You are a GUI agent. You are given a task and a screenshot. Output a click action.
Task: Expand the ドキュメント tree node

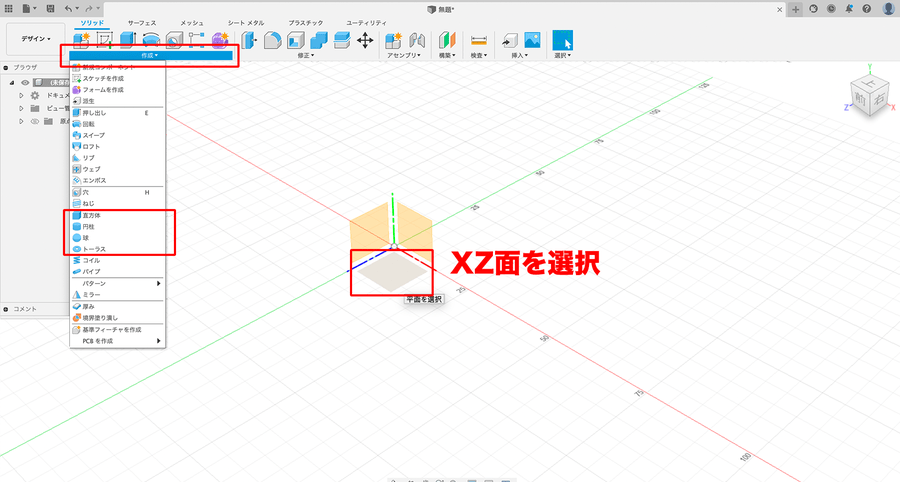22,95
